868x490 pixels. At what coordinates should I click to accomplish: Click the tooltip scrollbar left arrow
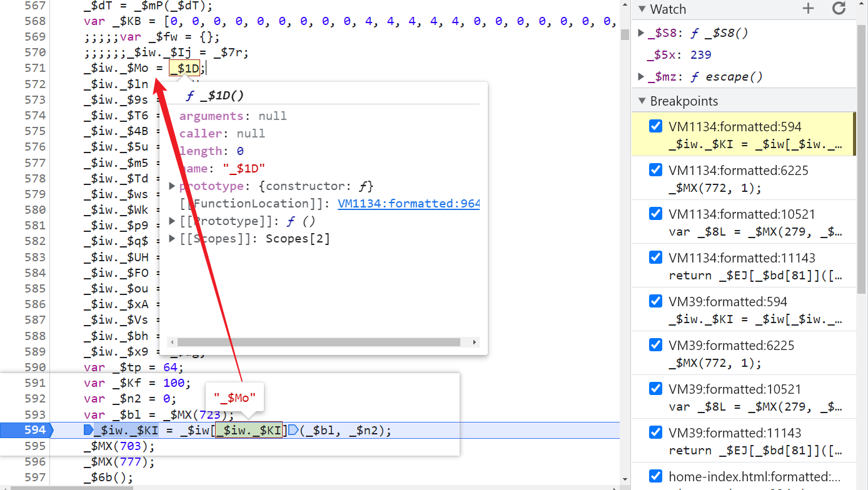pos(171,342)
